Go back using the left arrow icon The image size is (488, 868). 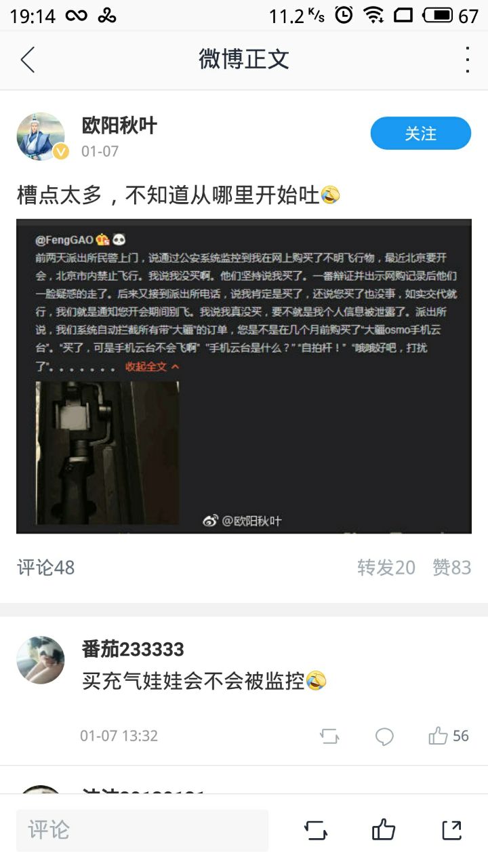(x=28, y=60)
